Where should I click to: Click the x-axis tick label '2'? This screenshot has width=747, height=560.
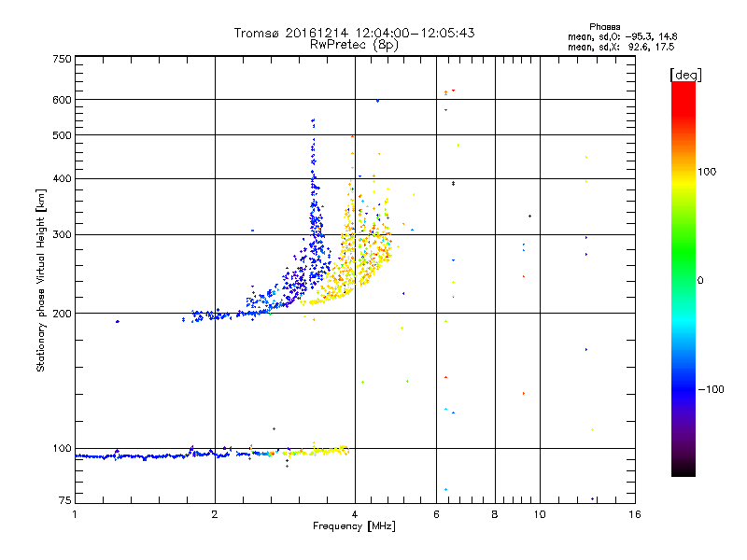click(215, 514)
